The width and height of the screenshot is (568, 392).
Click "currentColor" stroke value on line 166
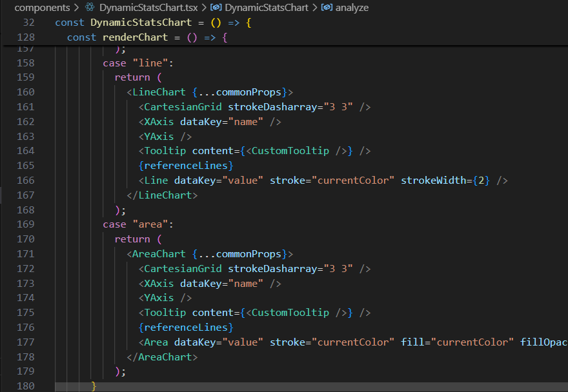click(353, 181)
